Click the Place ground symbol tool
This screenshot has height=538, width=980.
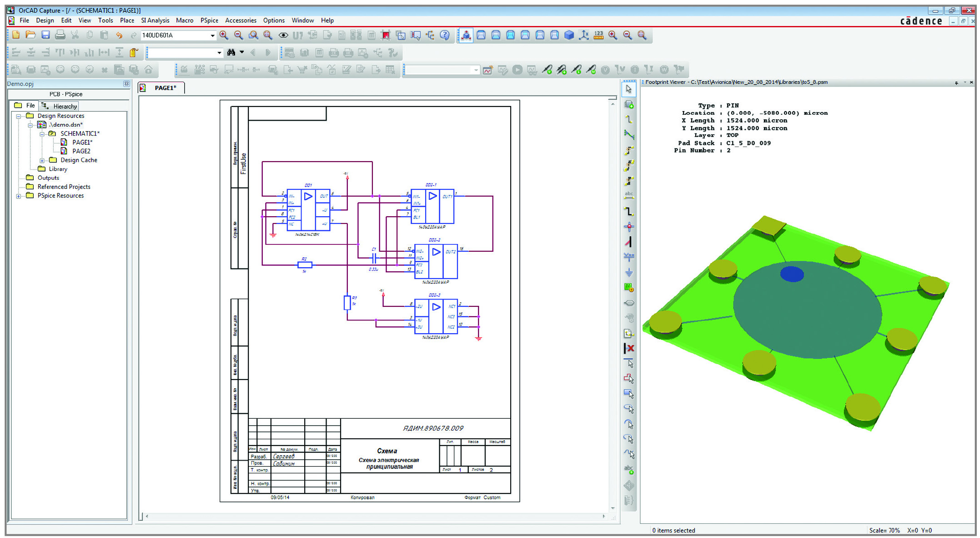click(x=629, y=273)
